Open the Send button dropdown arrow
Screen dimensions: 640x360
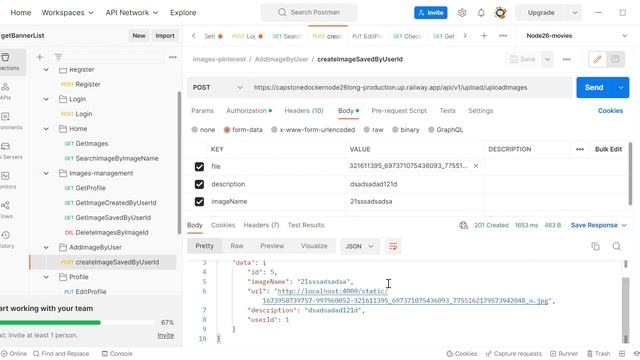(620, 87)
